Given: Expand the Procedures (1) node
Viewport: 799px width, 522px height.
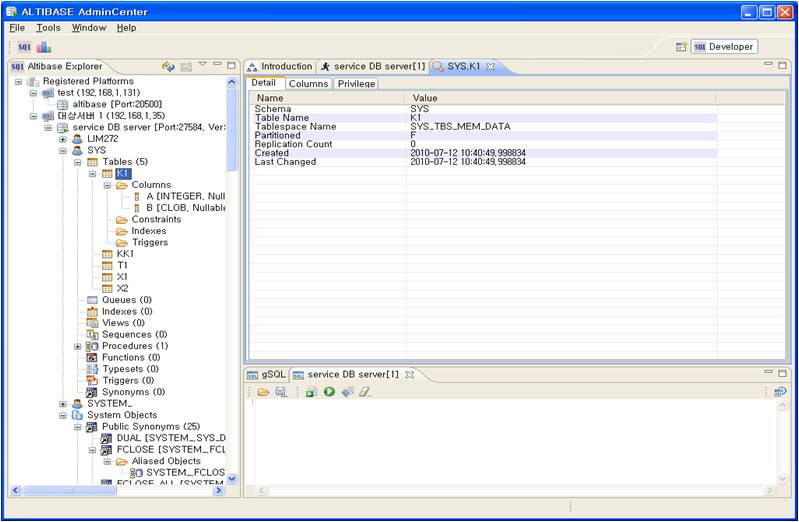Looking at the screenshot, I should pyautogui.click(x=77, y=347).
